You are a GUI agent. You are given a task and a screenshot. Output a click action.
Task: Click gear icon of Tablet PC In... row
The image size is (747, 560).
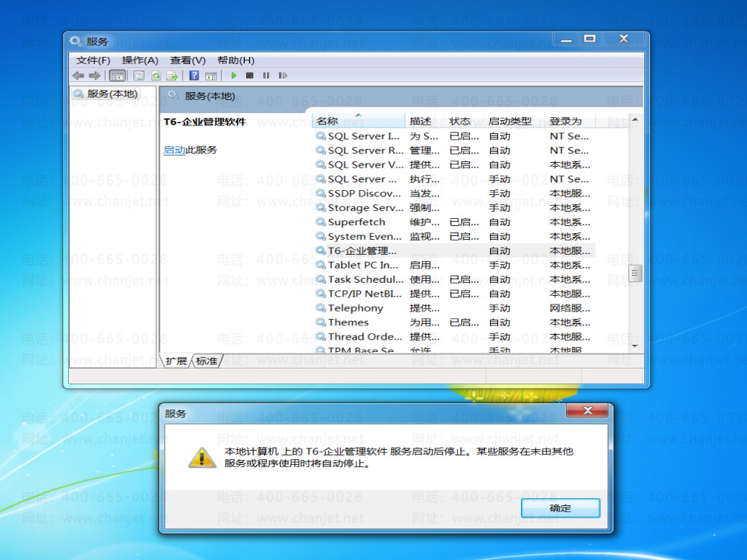(x=321, y=264)
